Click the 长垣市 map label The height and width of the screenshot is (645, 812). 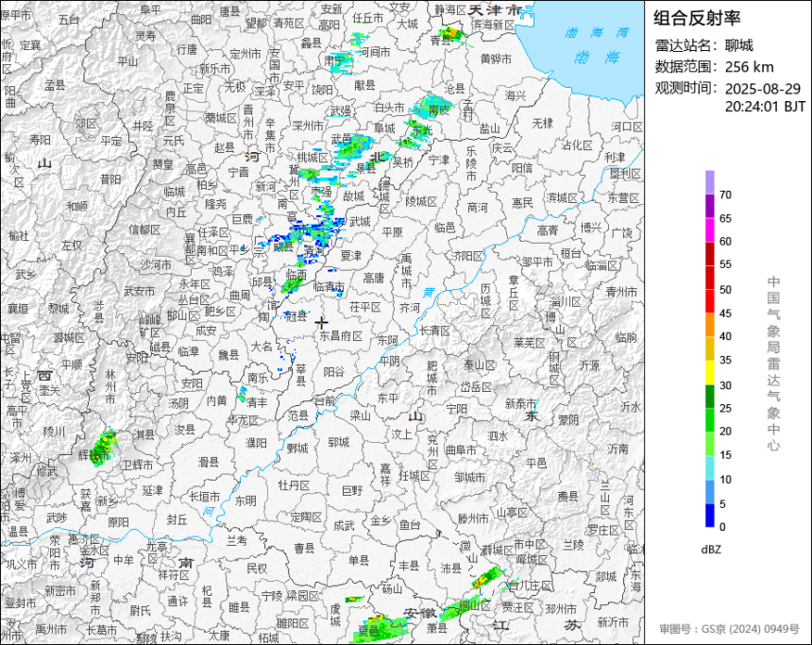pyautogui.click(x=204, y=497)
